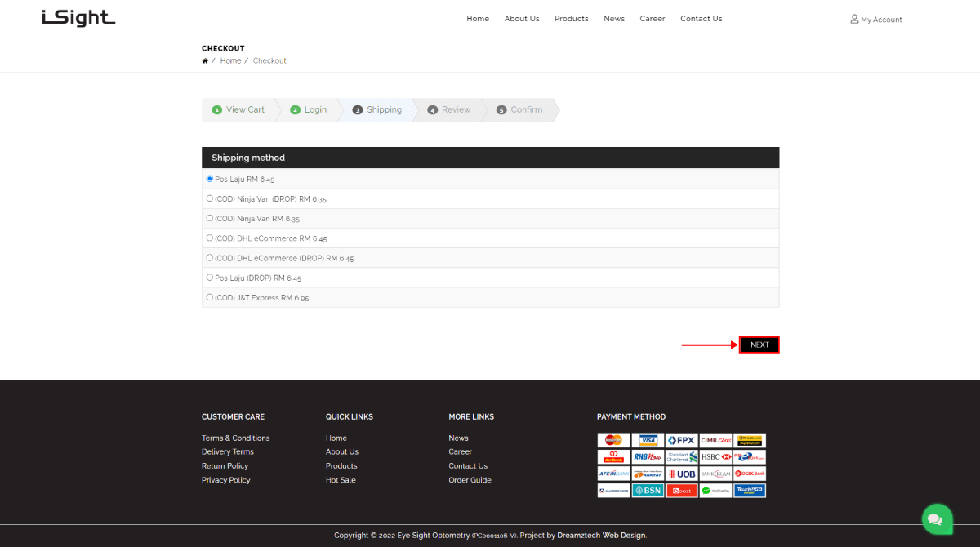The height and width of the screenshot is (547, 980).
Task: Click the NEXT button
Action: pyautogui.click(x=759, y=345)
